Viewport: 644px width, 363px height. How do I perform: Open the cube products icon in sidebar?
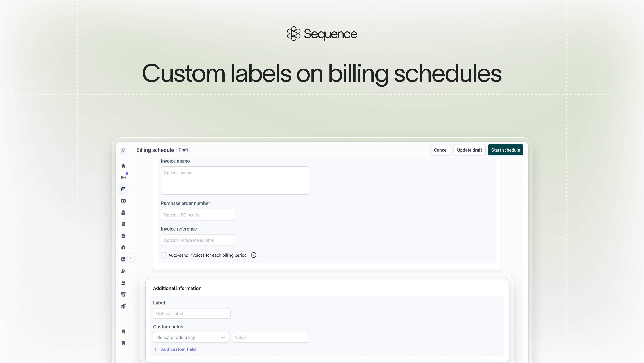[x=123, y=248]
